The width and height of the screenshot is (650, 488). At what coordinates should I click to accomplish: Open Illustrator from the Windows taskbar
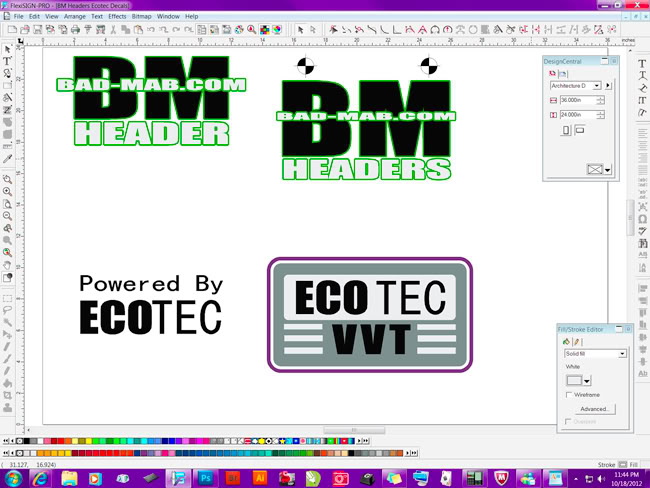260,478
